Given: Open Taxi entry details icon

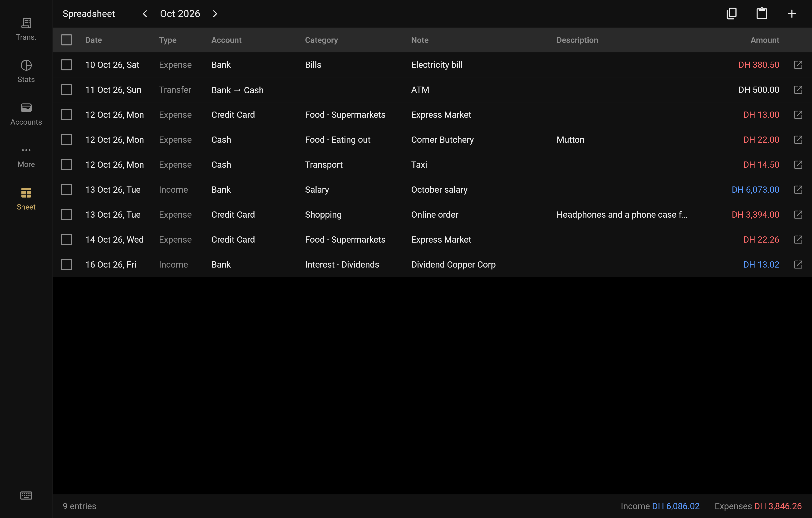Looking at the screenshot, I should click(x=798, y=165).
